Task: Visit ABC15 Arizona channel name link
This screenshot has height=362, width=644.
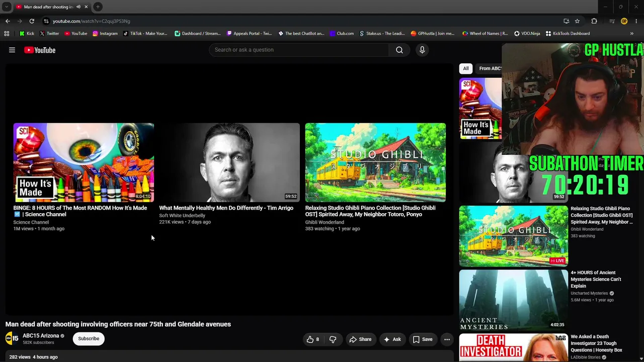Action: [x=41, y=336]
